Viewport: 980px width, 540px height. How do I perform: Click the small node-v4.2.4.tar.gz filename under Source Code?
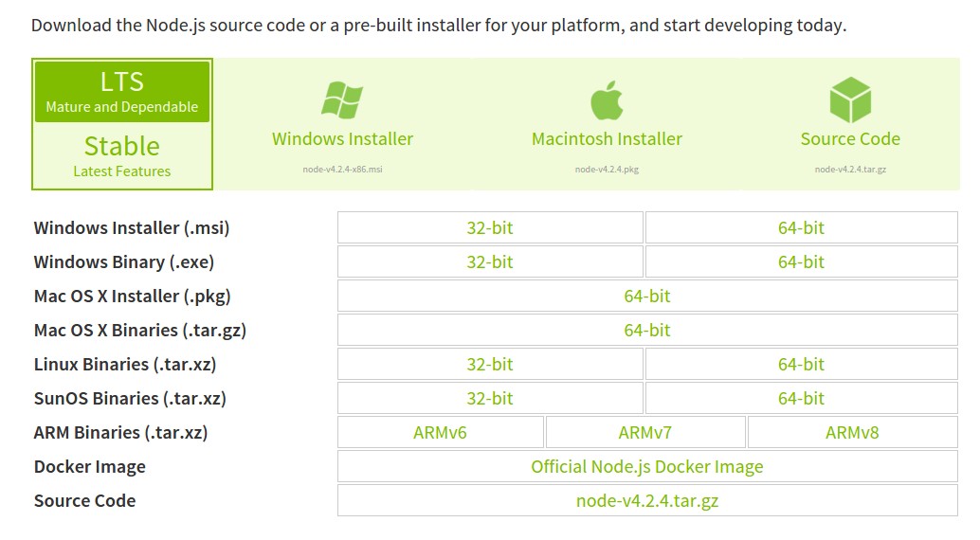[850, 170]
